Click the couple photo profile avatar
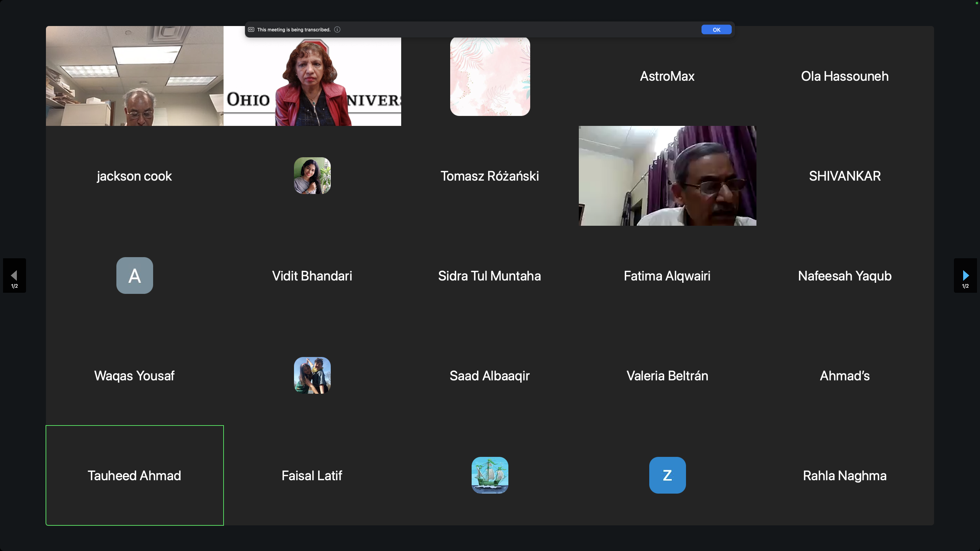The image size is (980, 551). point(312,375)
